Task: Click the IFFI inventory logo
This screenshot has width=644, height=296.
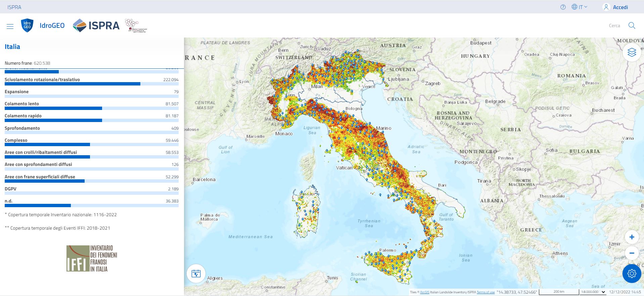Action: (92, 258)
